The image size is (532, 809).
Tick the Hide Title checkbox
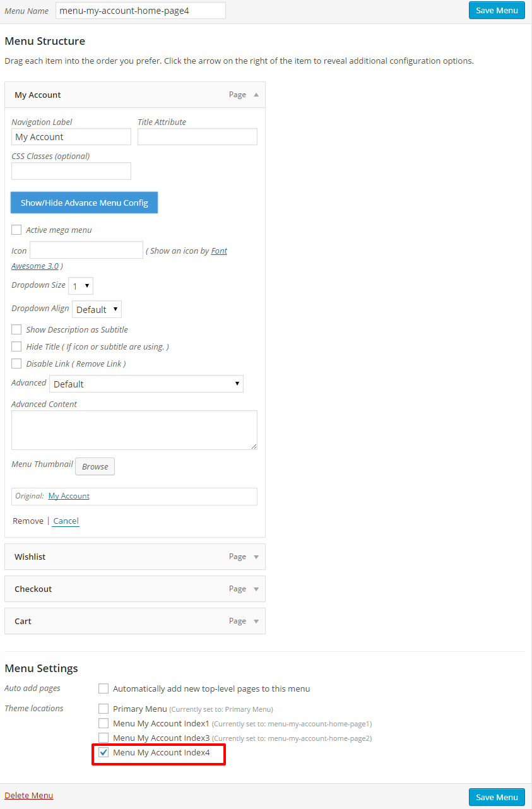click(x=16, y=346)
